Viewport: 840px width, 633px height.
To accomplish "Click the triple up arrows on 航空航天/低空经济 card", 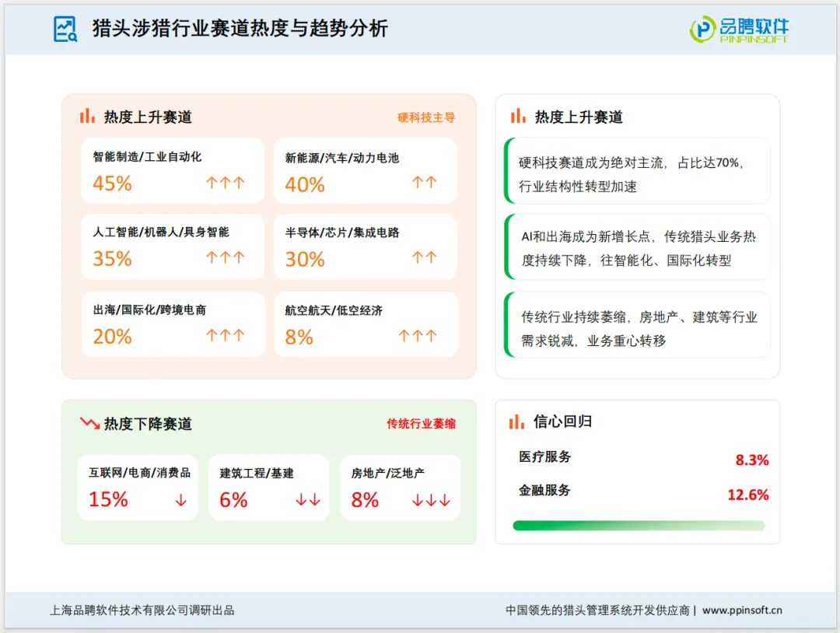I will coord(418,336).
